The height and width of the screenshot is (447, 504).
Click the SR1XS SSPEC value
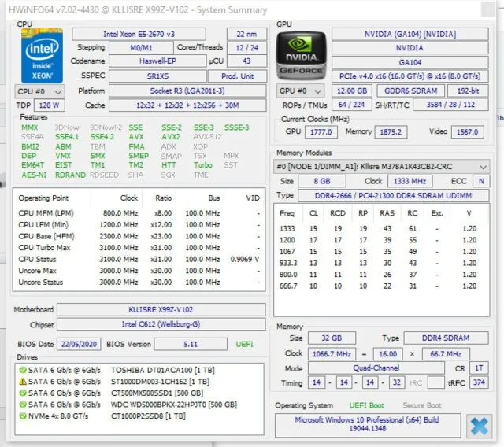(157, 76)
